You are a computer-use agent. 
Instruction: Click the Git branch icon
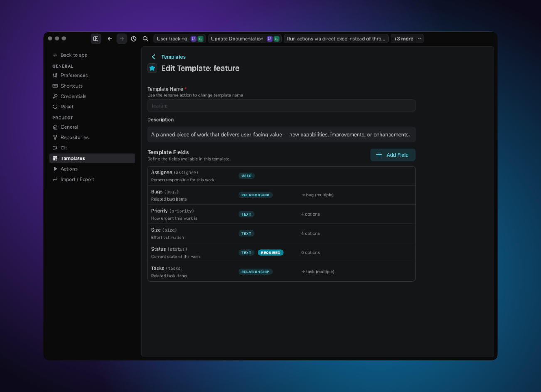click(55, 148)
